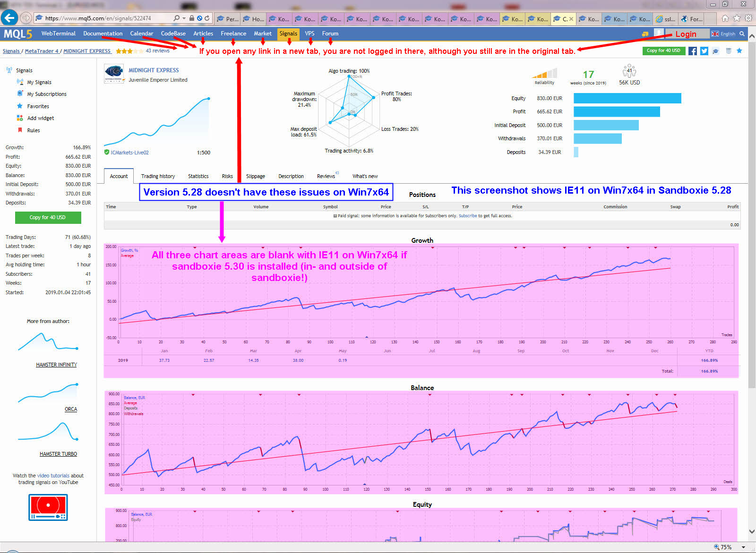Open WebTerminal in the top menu

click(58, 34)
